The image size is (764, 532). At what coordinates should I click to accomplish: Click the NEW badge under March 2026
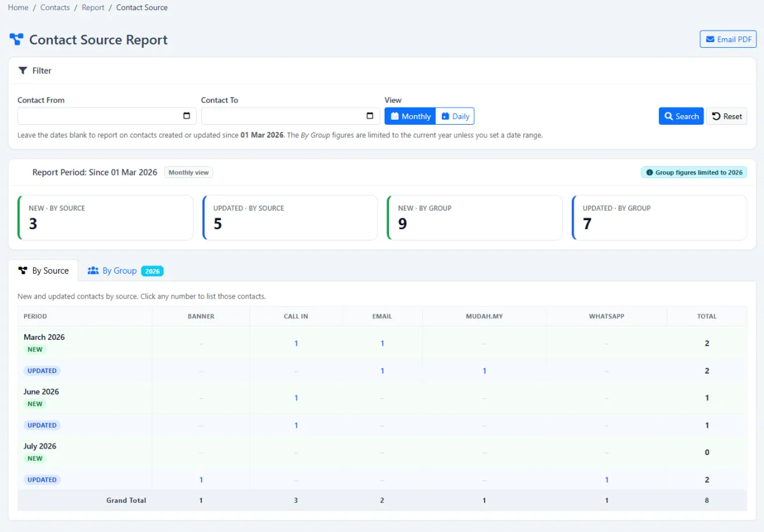(35, 349)
